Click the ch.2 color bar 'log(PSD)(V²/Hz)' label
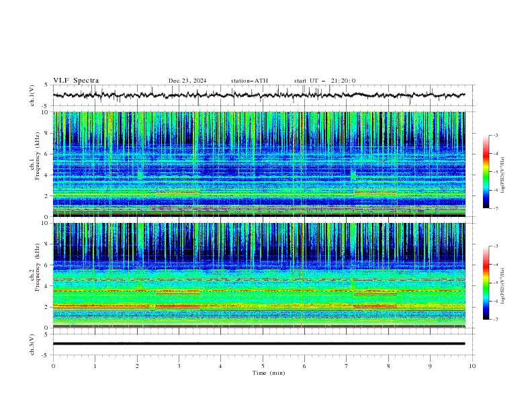The height and width of the screenshot is (411, 532). 502,285
